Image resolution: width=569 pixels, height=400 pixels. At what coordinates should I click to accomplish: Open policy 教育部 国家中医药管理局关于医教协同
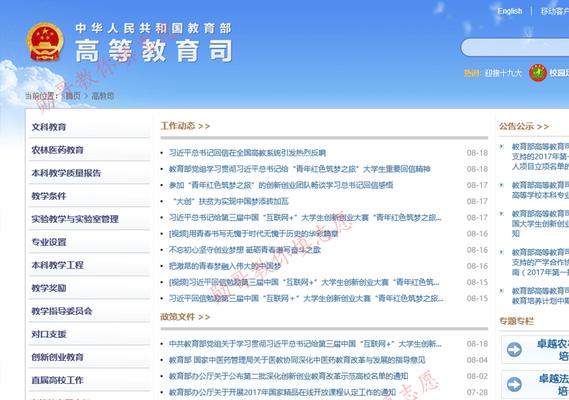click(297, 360)
